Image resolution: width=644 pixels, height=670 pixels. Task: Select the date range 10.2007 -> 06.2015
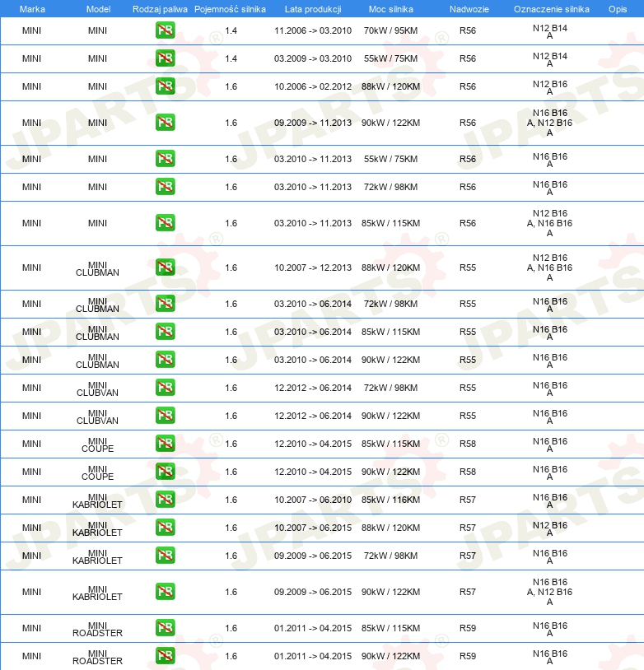[x=313, y=528]
